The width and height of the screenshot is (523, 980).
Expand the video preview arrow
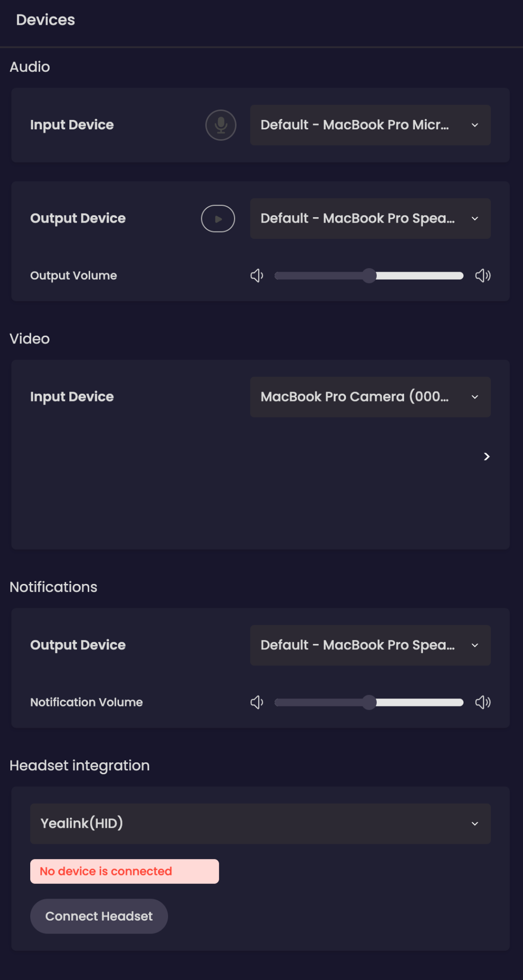pyautogui.click(x=487, y=457)
